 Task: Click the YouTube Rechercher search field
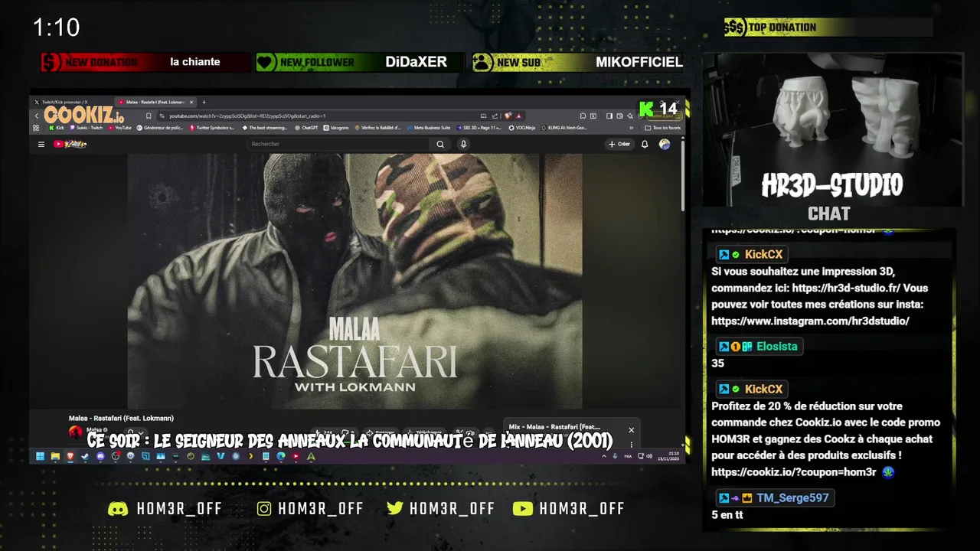coord(339,144)
